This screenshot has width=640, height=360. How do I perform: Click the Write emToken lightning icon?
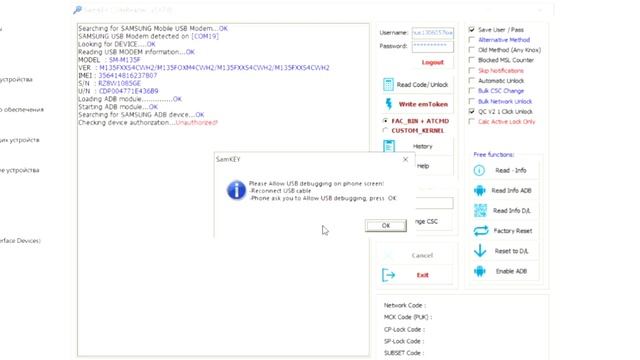click(x=389, y=104)
